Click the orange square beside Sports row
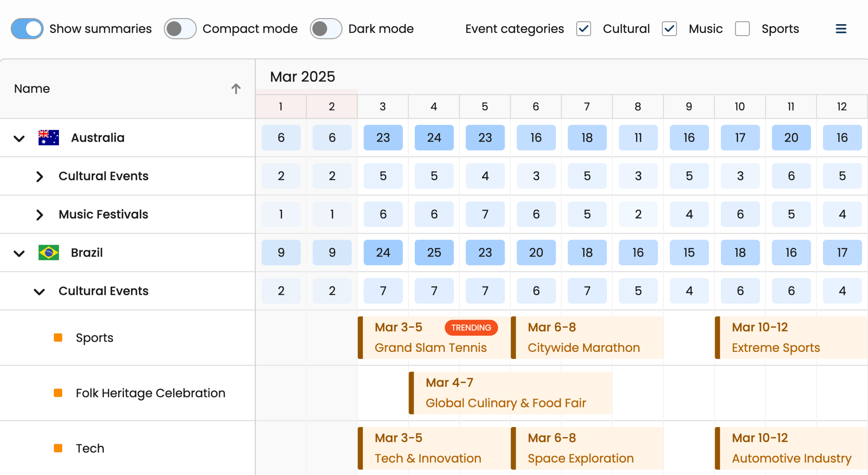Image resolution: width=868 pixels, height=475 pixels. [x=58, y=338]
